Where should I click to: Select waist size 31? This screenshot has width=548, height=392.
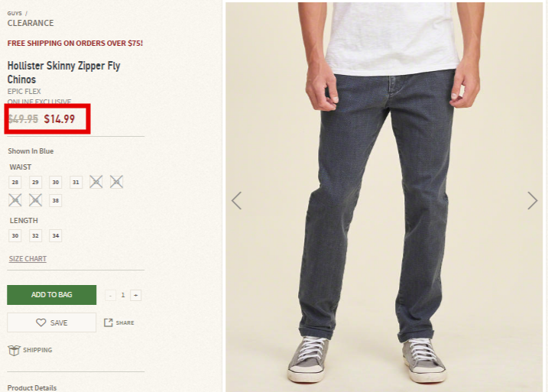point(76,182)
